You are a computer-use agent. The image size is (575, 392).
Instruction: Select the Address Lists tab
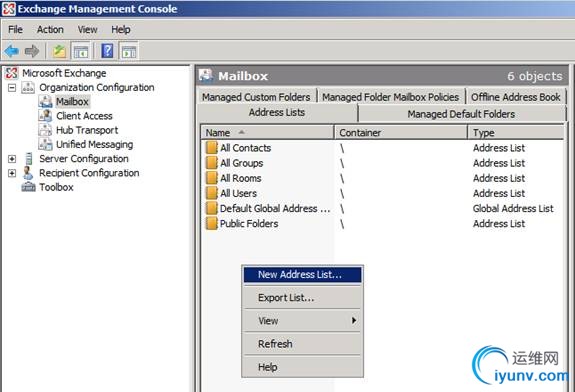coord(277,113)
